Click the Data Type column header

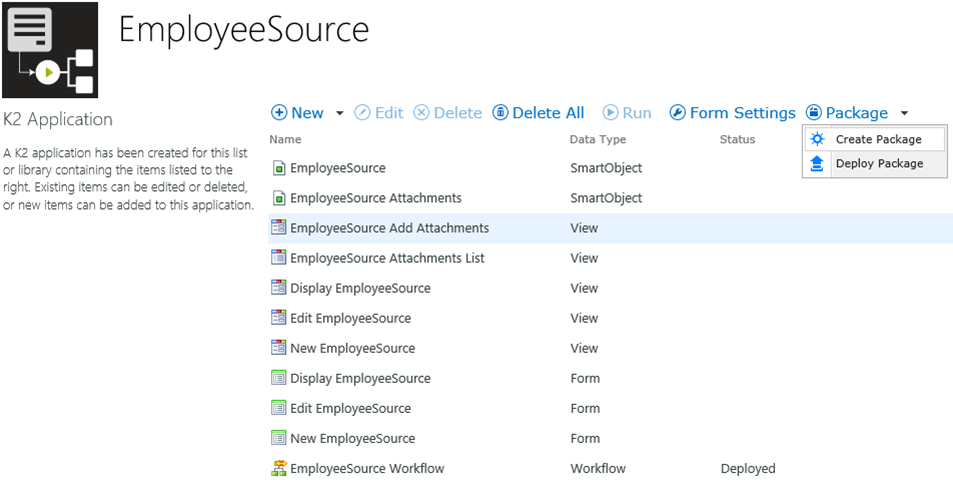tap(597, 140)
